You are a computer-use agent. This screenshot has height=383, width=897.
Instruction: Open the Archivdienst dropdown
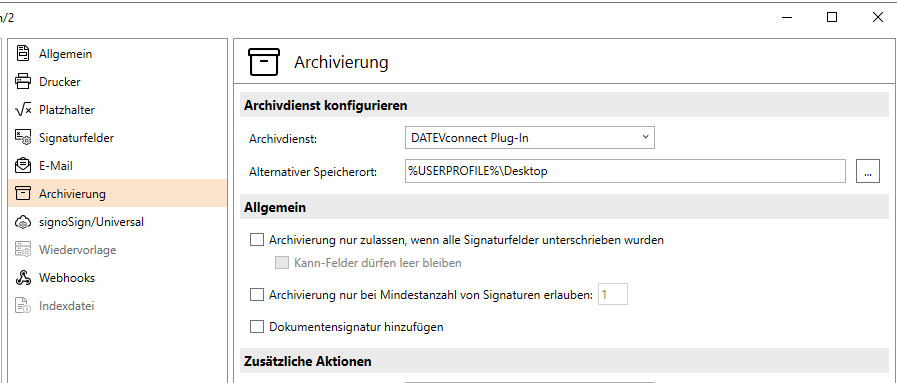[530, 138]
